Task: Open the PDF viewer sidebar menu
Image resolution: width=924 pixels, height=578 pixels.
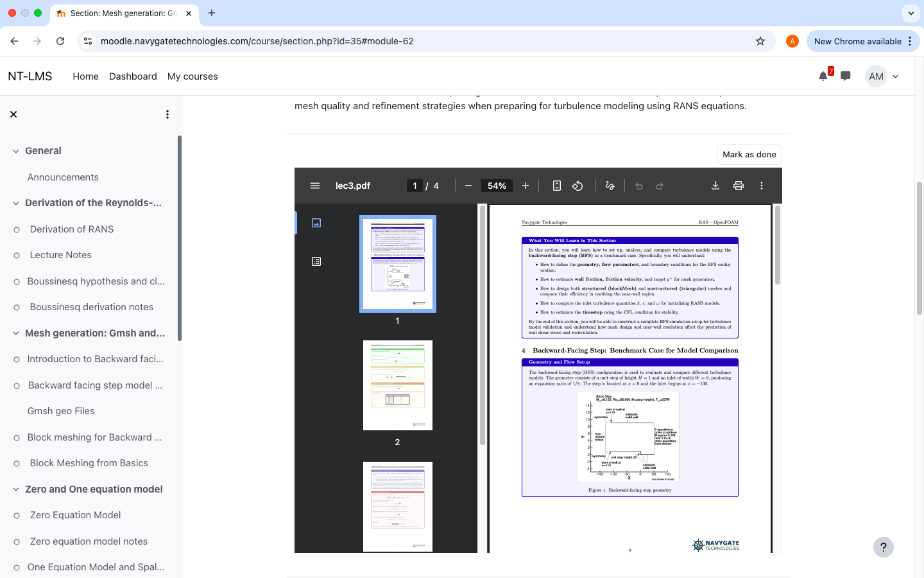Action: click(x=315, y=186)
